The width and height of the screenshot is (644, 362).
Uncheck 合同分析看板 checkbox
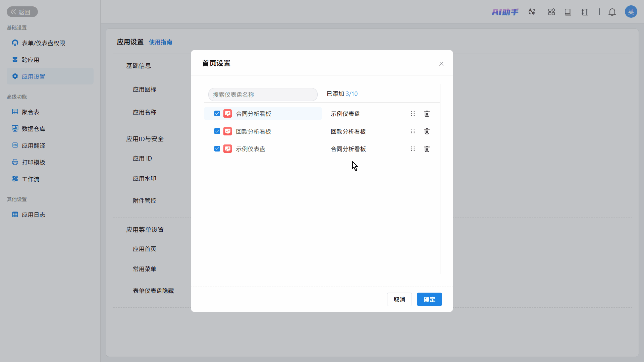[217, 114]
